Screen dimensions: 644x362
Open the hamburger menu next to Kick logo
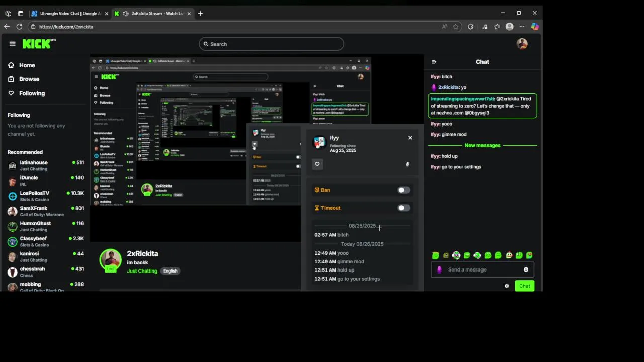12,44
